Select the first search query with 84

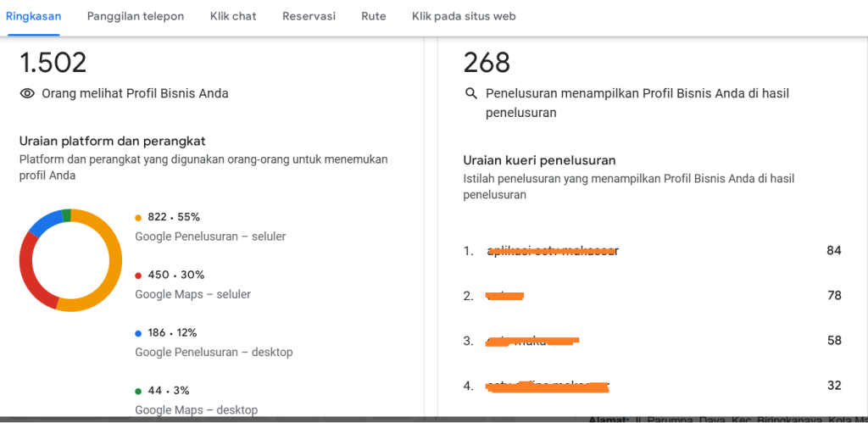point(553,251)
